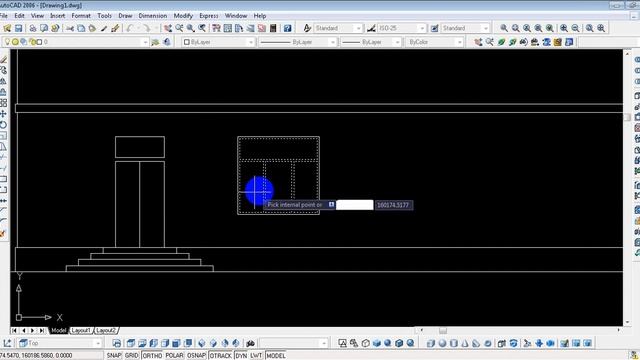The height and width of the screenshot is (360, 640).
Task: Open the Standard table style dropdown
Action: (465, 28)
